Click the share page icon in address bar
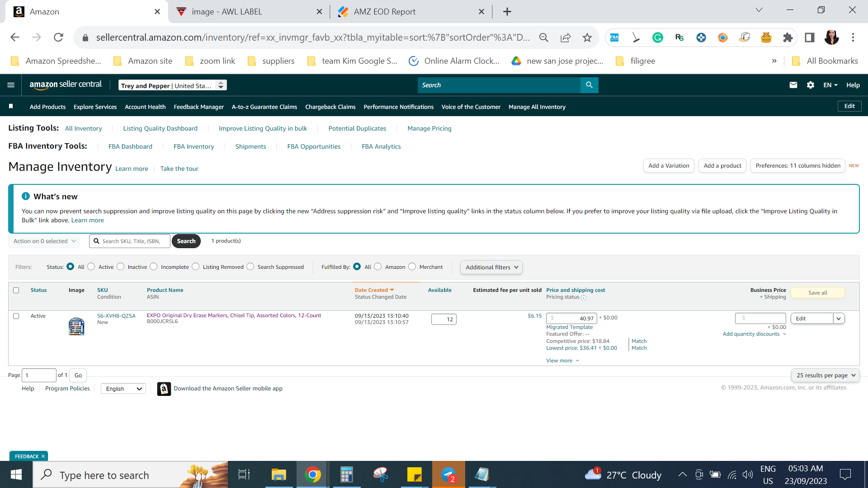 pos(565,38)
